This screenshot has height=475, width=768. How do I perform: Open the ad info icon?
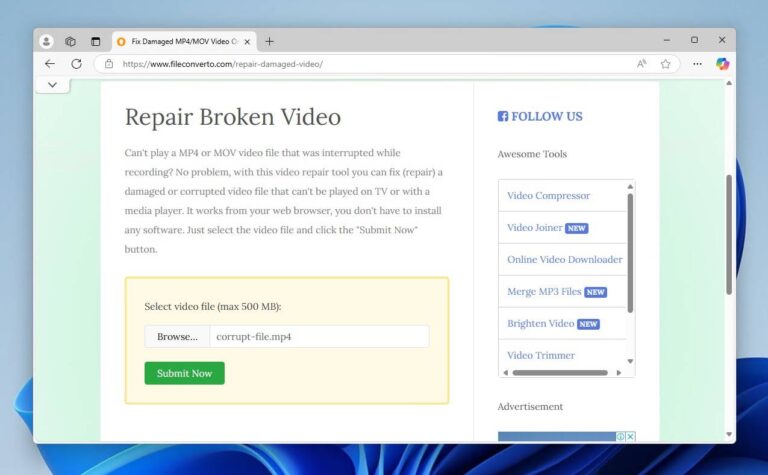point(621,436)
